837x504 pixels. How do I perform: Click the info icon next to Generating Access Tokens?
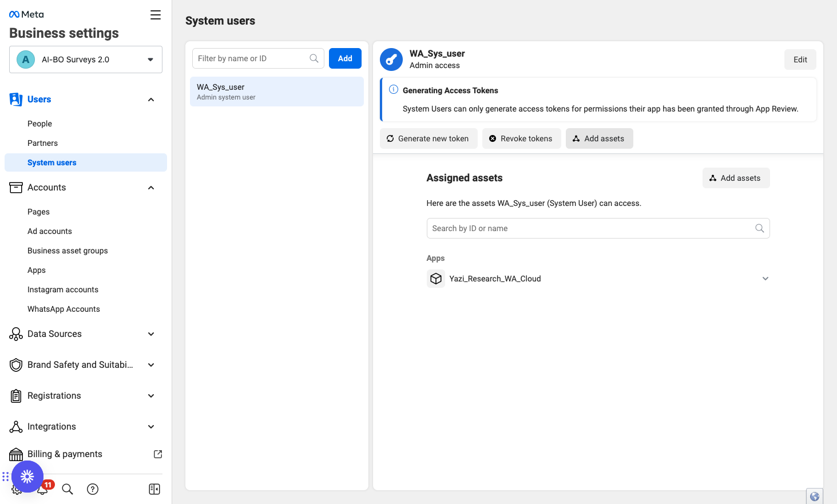point(394,90)
